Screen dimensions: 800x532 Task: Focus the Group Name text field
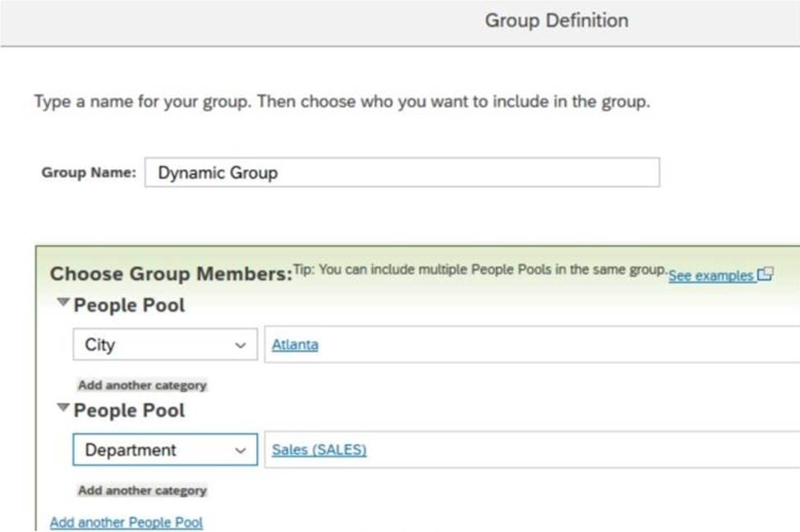point(402,172)
